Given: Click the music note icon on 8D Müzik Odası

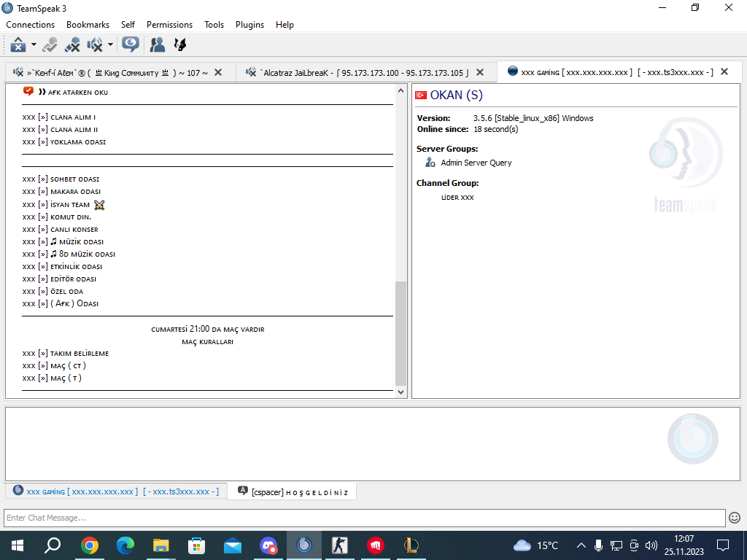Looking at the screenshot, I should click(x=53, y=254).
